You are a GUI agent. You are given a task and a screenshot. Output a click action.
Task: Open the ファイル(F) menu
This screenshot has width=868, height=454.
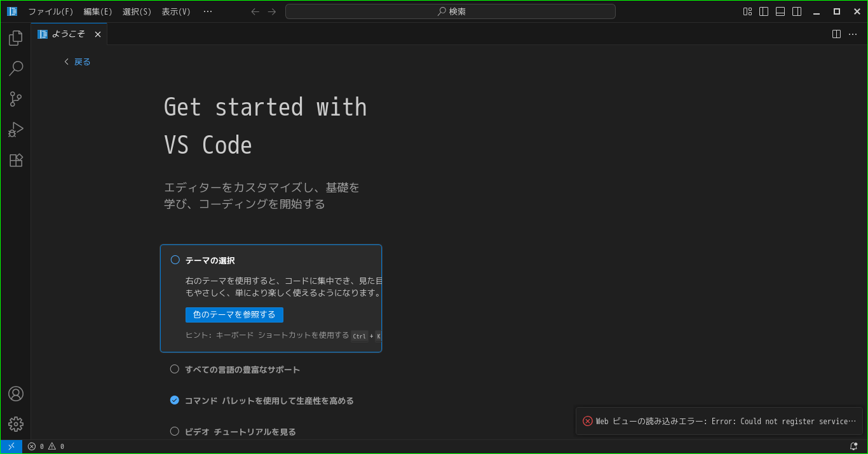pos(51,11)
